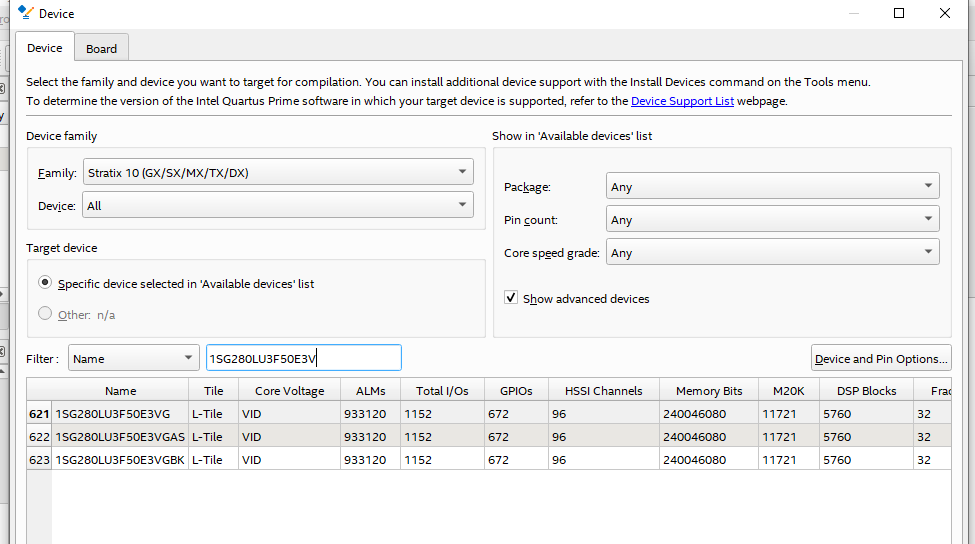Viewport: 975px width, 544px height.
Task: Click the filter text input field
Action: (x=303, y=358)
